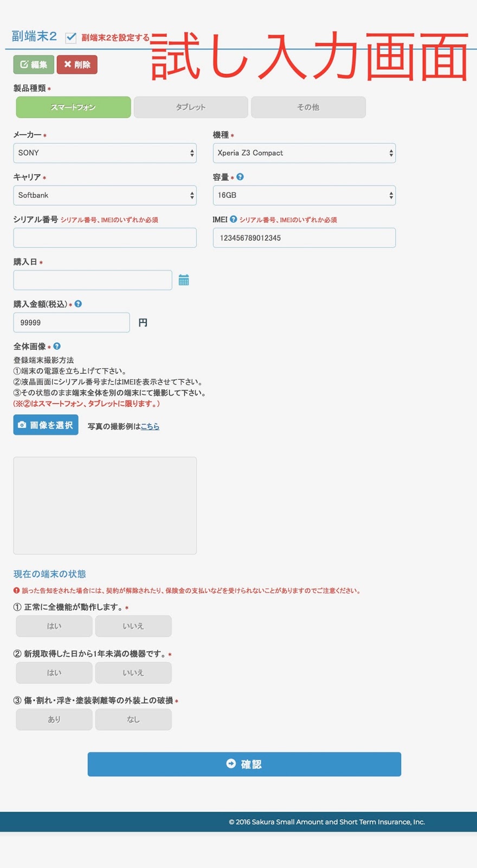Viewport: 477px width, 868px height.
Task: Click the red 削除 button
Action: 77,65
